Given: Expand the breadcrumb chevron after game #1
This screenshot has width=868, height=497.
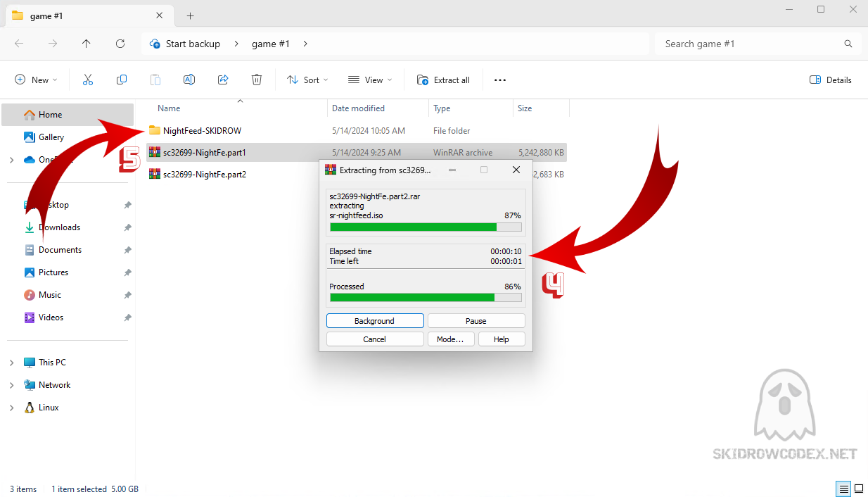Looking at the screenshot, I should click(x=305, y=44).
